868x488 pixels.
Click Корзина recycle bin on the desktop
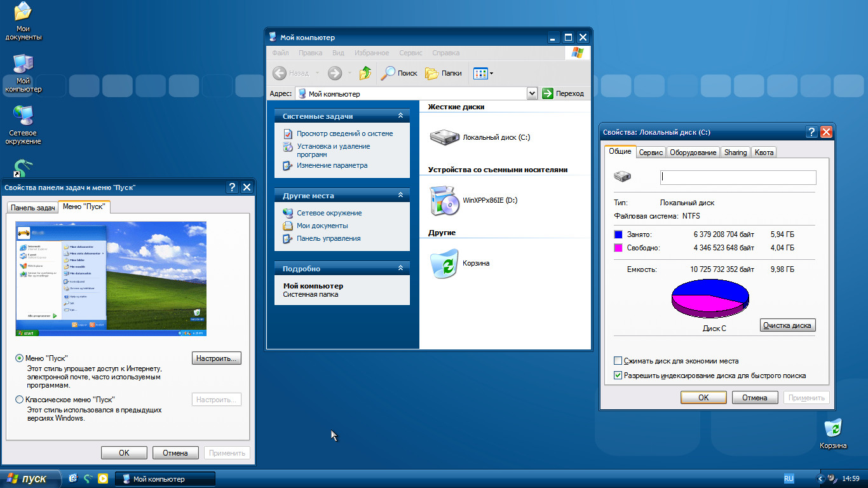[x=832, y=433]
